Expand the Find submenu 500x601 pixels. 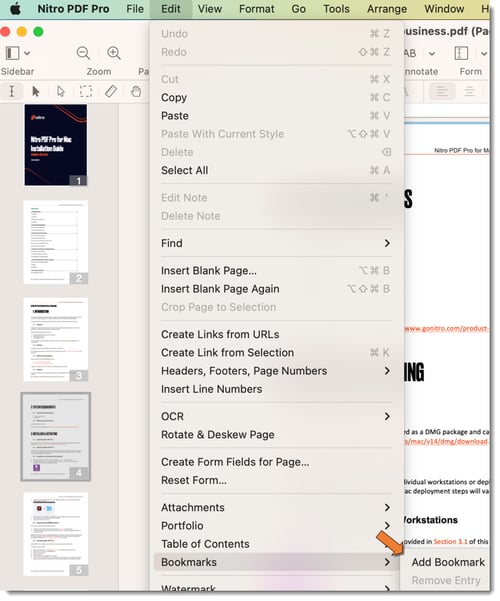275,243
